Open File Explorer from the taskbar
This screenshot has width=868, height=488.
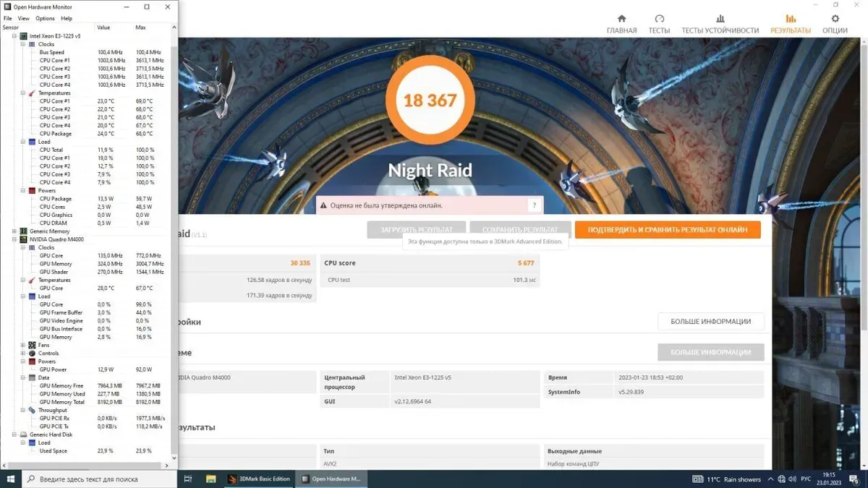pyautogui.click(x=211, y=479)
